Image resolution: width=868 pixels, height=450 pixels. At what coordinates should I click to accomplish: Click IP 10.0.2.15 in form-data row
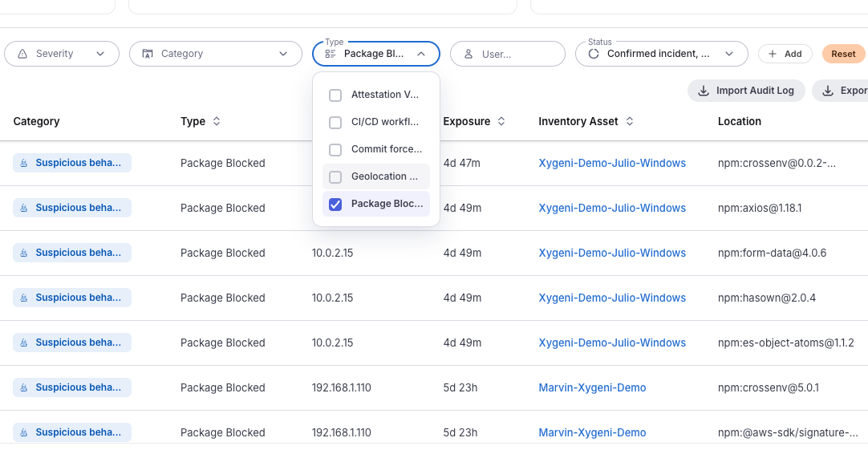point(332,253)
